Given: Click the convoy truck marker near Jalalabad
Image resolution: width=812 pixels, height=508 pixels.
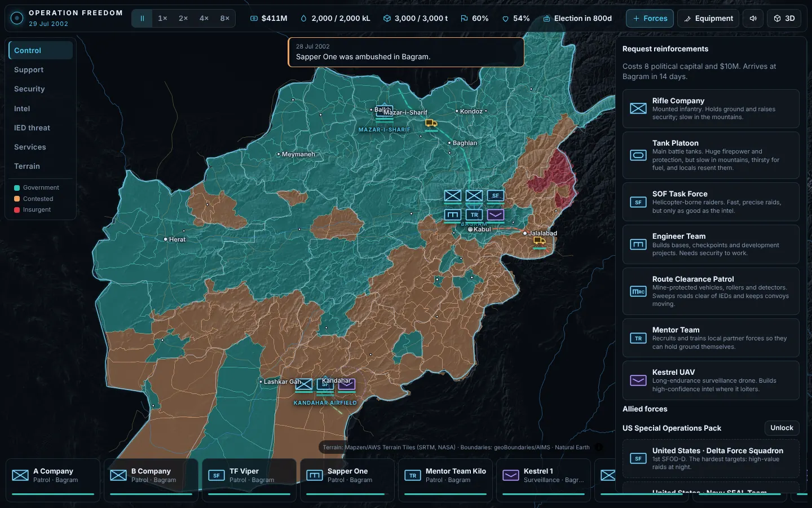Looking at the screenshot, I should (540, 241).
